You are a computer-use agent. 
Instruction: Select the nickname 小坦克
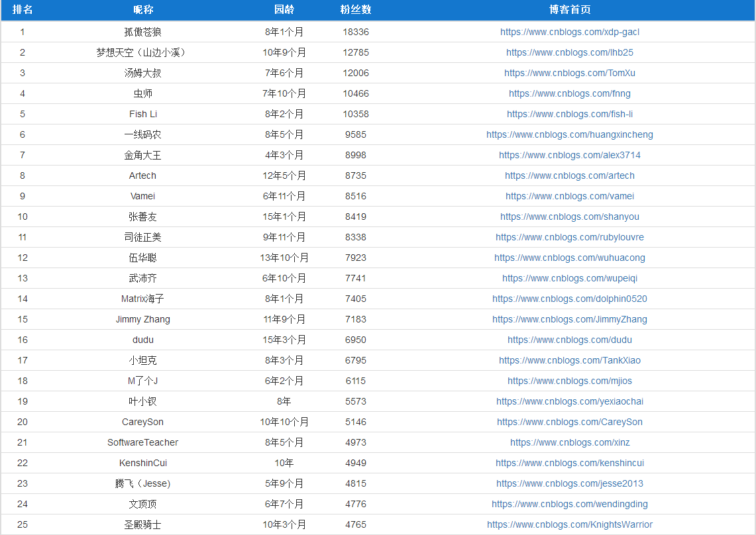[142, 360]
